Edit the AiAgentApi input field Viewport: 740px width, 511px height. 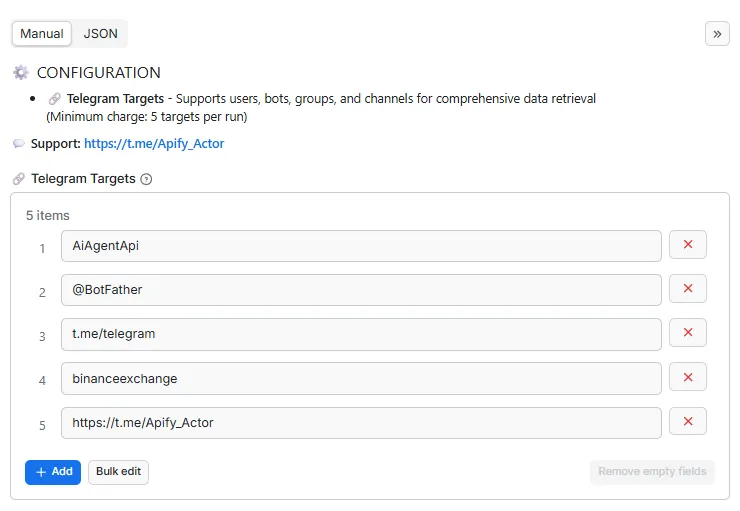coord(360,246)
